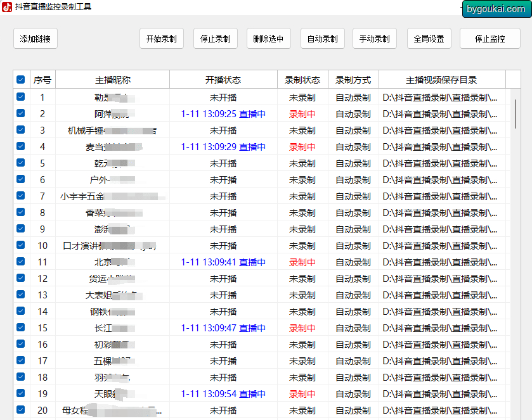
Task: Toggle checkbox of row 10 口才演讲
Action: tap(21, 245)
